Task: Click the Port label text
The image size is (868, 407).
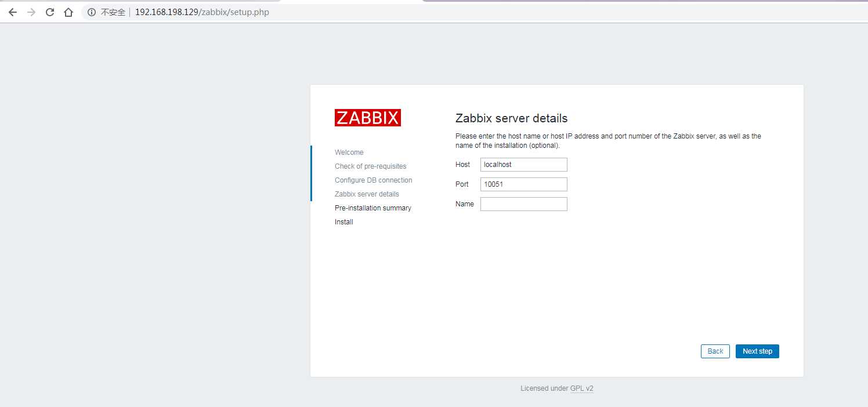Action: pyautogui.click(x=462, y=184)
